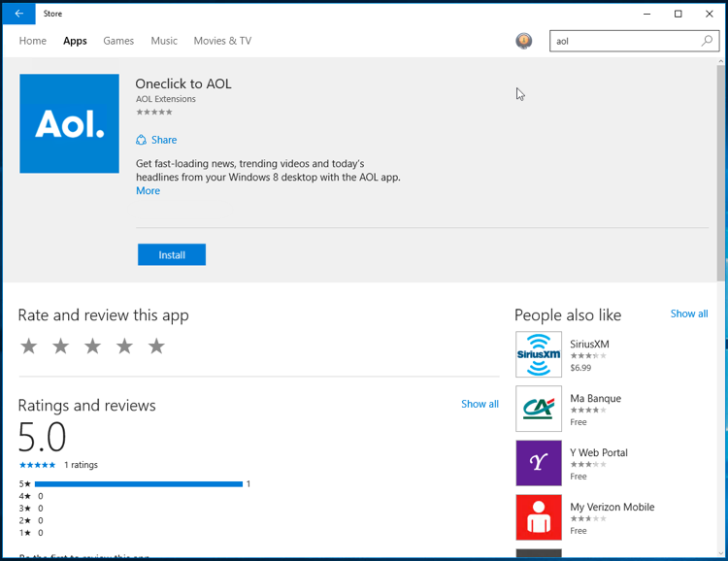The image size is (728, 561).
Task: Open the My Verizon Mobile app icon
Action: (539, 517)
